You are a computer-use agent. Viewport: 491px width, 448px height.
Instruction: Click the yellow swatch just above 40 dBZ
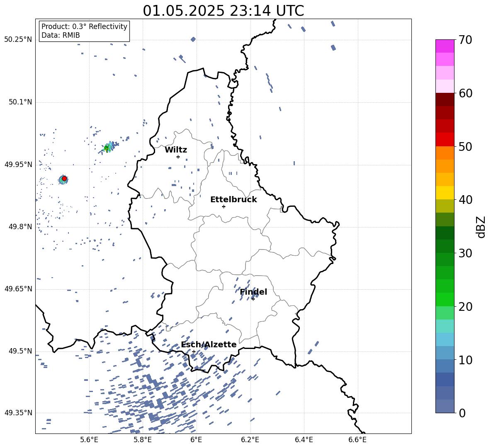(445, 193)
